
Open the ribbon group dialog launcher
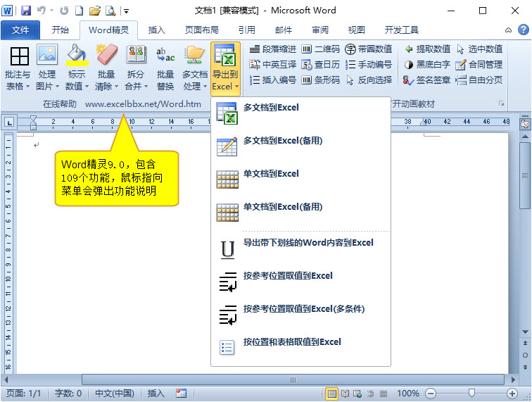click(x=501, y=103)
